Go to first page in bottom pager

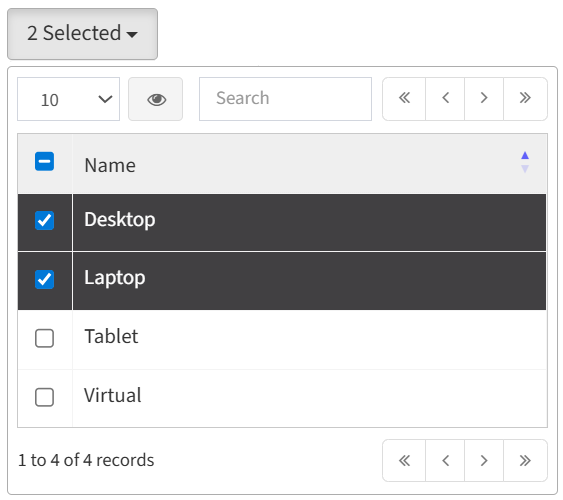click(x=404, y=461)
